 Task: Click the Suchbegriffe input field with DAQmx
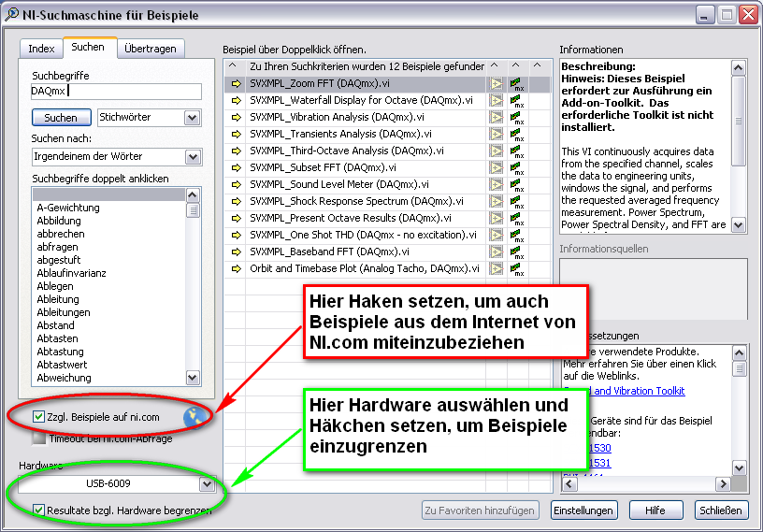(x=116, y=91)
